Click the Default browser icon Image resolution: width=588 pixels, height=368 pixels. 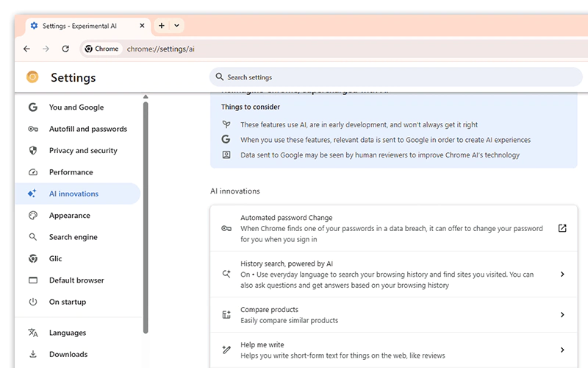(x=32, y=280)
